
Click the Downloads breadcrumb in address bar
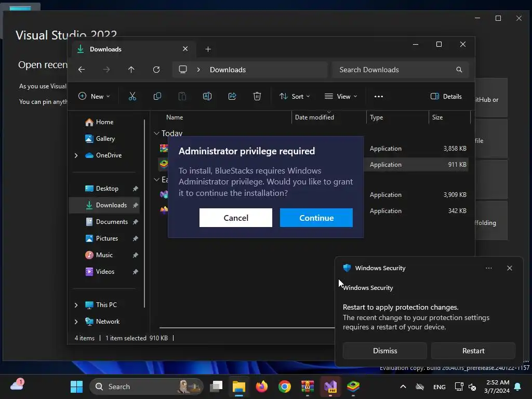click(228, 70)
